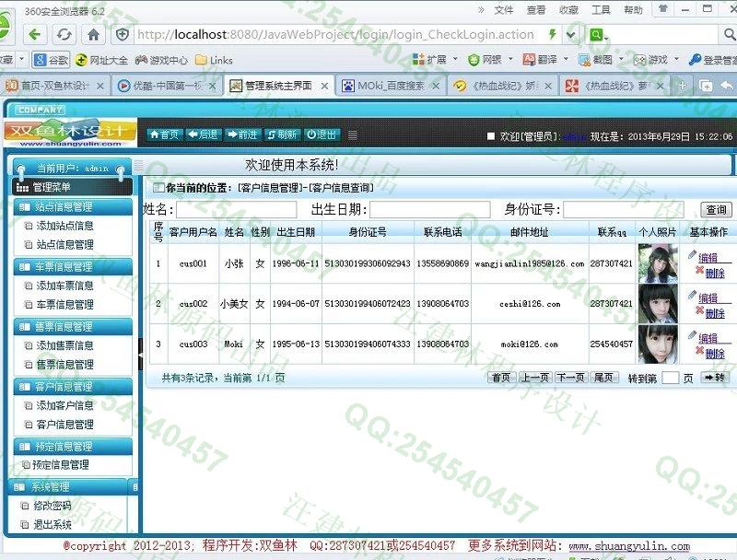Click the 出生日期 search input field
Image resolution: width=737 pixels, height=560 pixels.
click(x=430, y=209)
